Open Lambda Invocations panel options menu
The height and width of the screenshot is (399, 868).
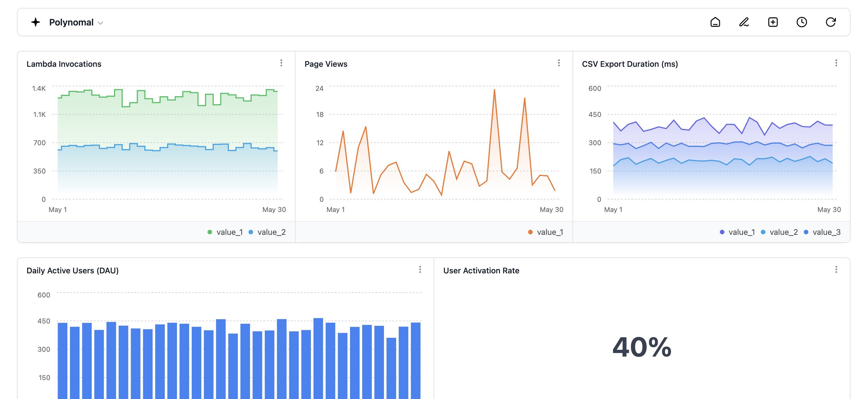tap(281, 63)
